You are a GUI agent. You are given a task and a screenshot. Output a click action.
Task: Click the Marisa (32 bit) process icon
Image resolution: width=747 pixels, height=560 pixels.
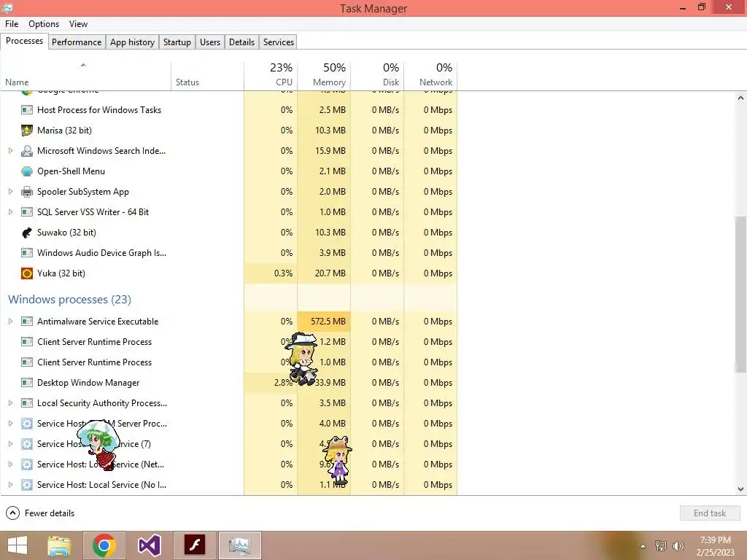coord(27,130)
